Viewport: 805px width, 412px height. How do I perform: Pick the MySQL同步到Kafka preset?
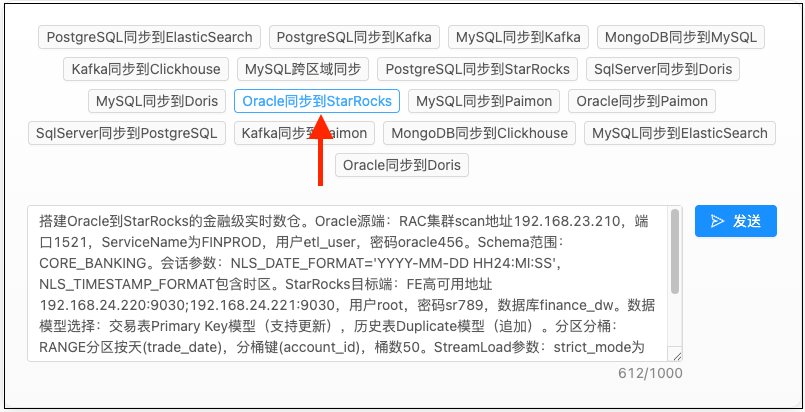tap(518, 37)
